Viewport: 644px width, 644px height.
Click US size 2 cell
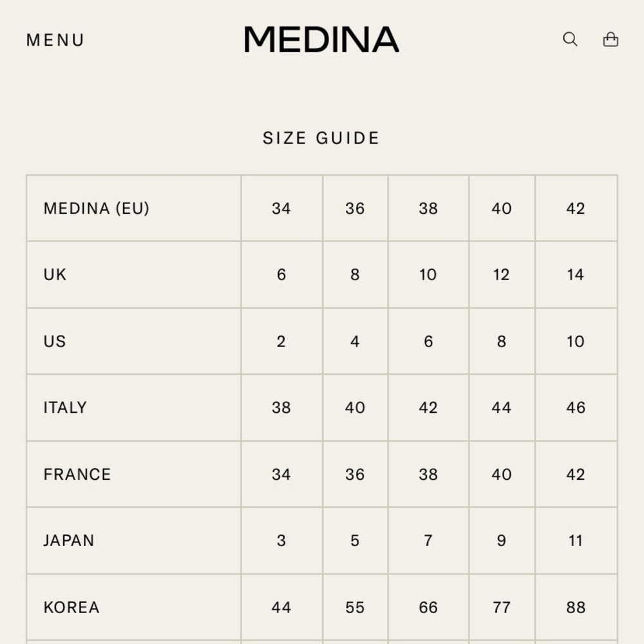coord(281,341)
